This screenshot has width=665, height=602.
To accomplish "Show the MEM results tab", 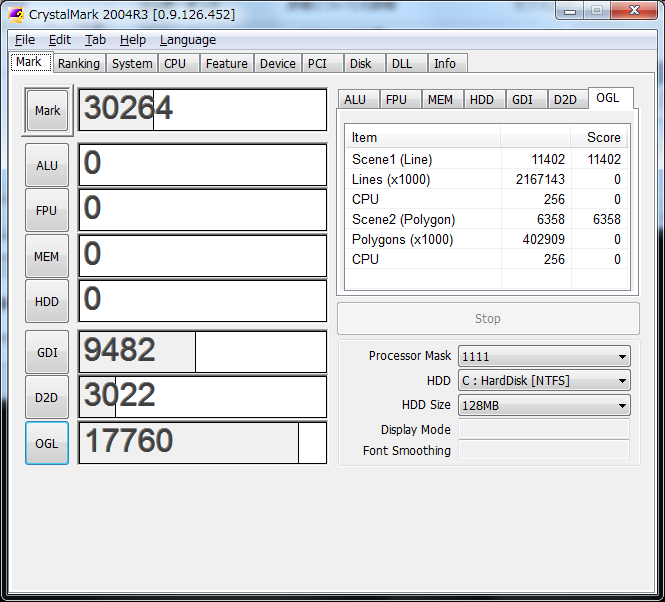I will pyautogui.click(x=441, y=99).
